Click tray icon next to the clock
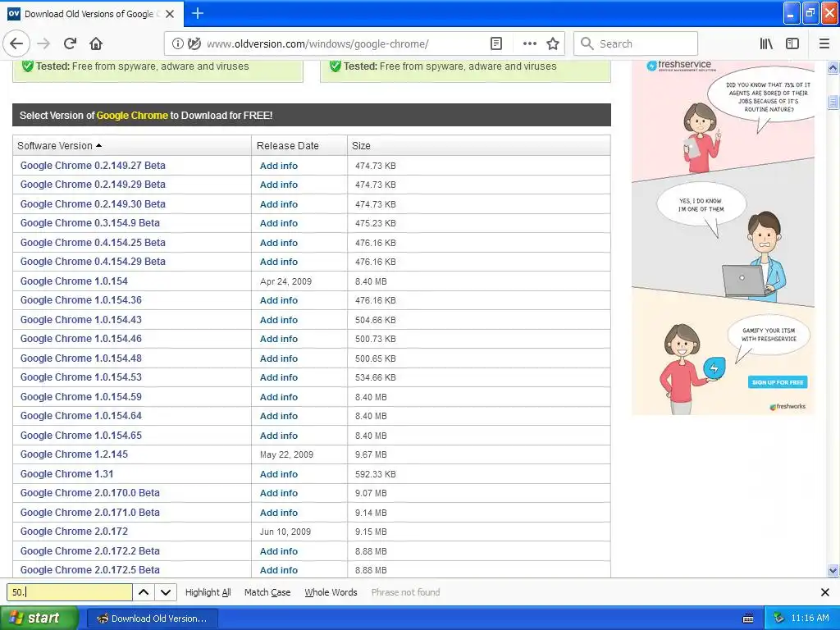840x630 pixels. (779, 619)
